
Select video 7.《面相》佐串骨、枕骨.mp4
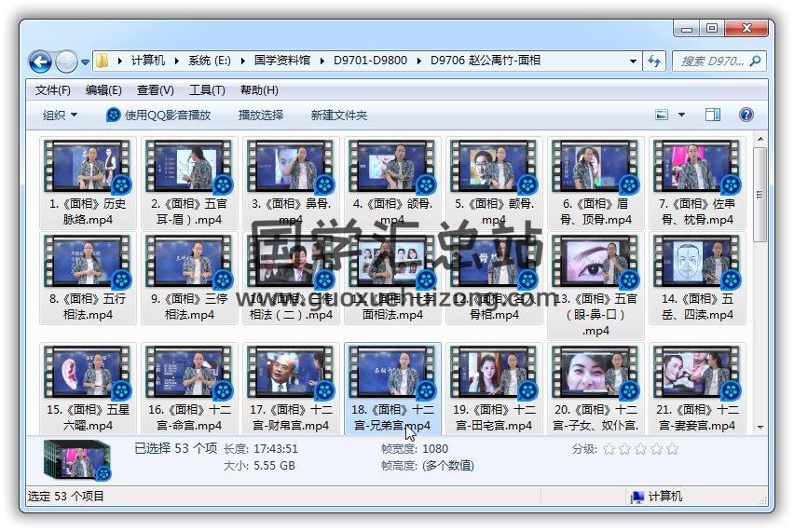point(697,184)
